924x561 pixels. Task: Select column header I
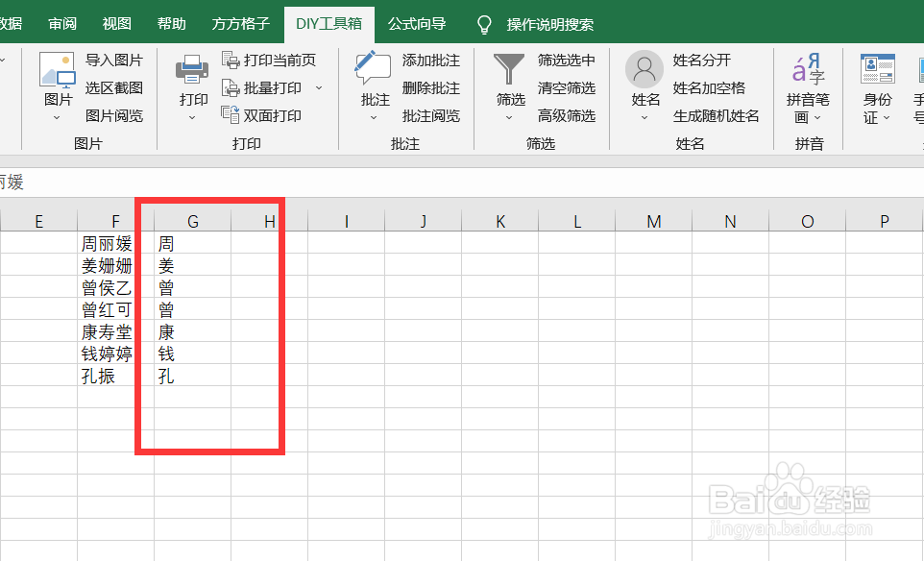click(x=347, y=221)
